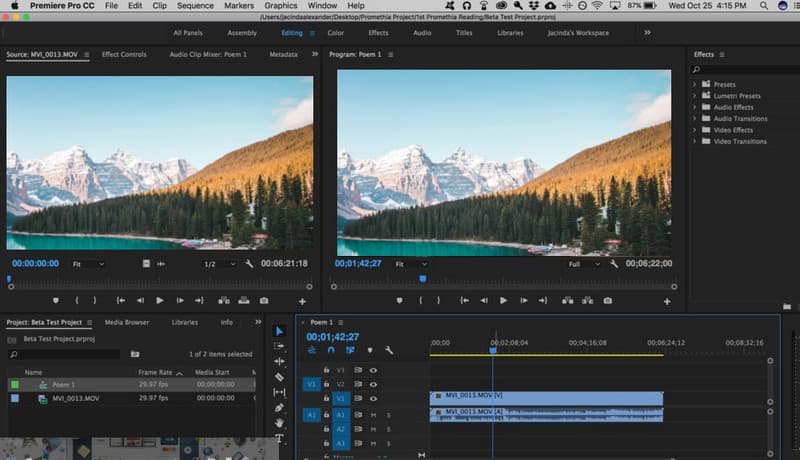The width and height of the screenshot is (800, 460).
Task: Open Program monitor Fit zoom dropdown
Action: pyautogui.click(x=411, y=264)
